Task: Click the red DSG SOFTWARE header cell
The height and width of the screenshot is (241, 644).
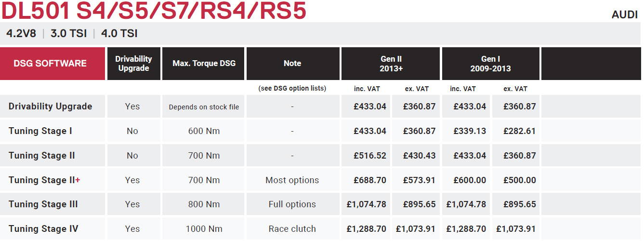Action: coord(53,64)
